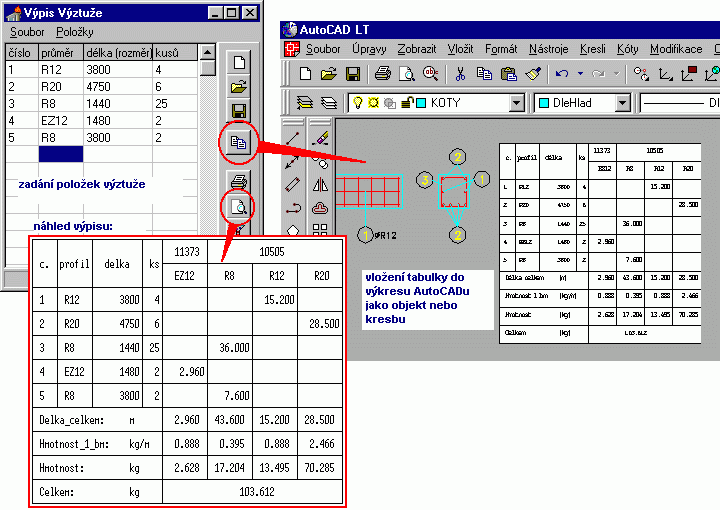
Task: Open the linetype dropdown box
Action: click(x=680, y=103)
